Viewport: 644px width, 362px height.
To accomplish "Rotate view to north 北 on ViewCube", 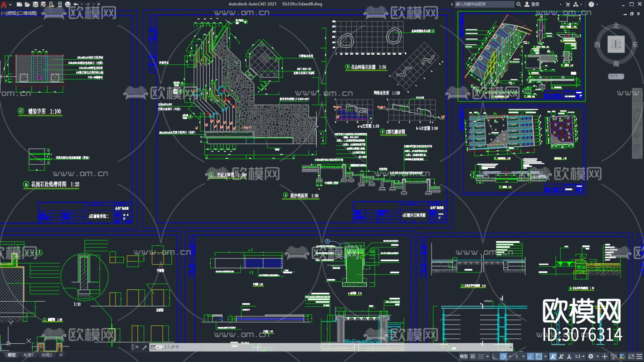I will coord(616,26).
